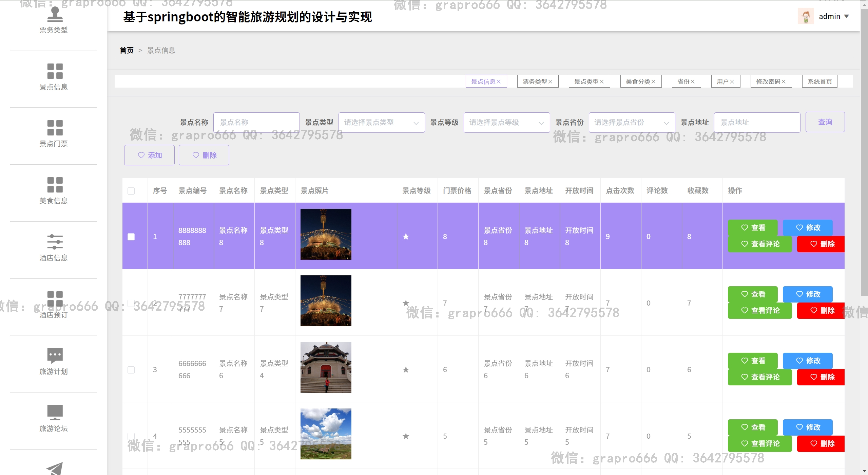Expand the 请选择景点类型 dropdown
This screenshot has height=475, width=868.
tap(381, 123)
